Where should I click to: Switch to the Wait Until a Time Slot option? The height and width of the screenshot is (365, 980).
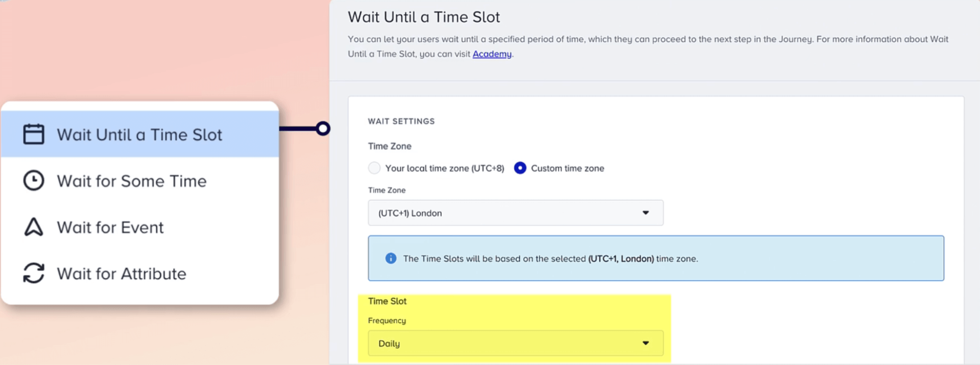[x=140, y=134]
